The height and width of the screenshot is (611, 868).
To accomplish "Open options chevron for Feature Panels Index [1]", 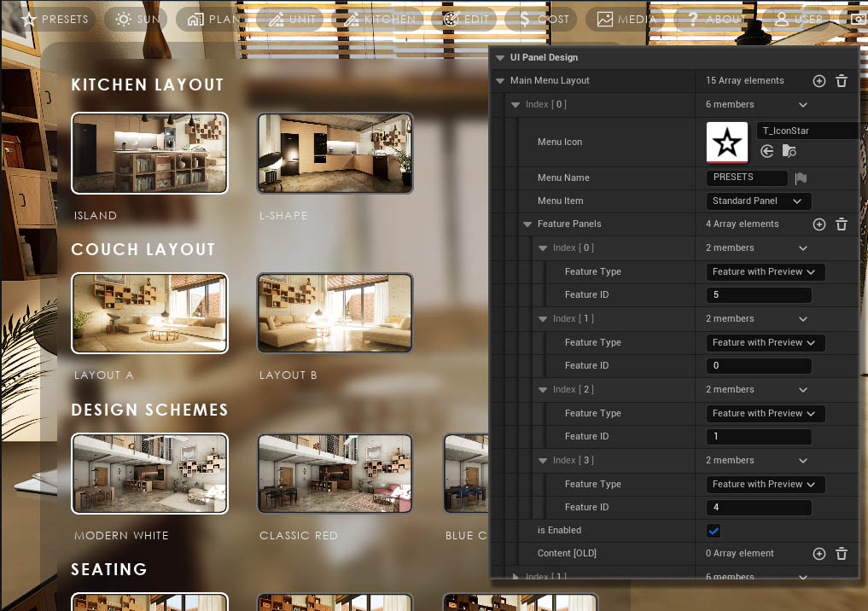I will (803, 319).
